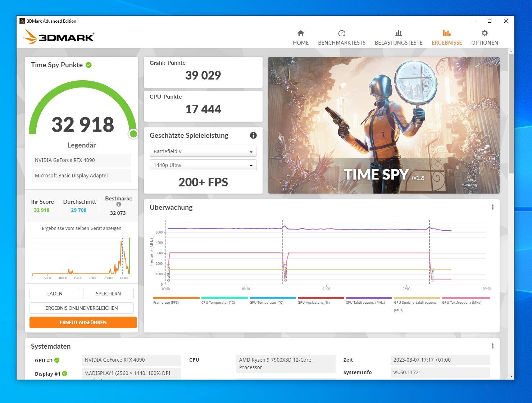Click the scroll down arrow
Viewport: 532px width, 403px height.
pyautogui.click(x=511, y=376)
